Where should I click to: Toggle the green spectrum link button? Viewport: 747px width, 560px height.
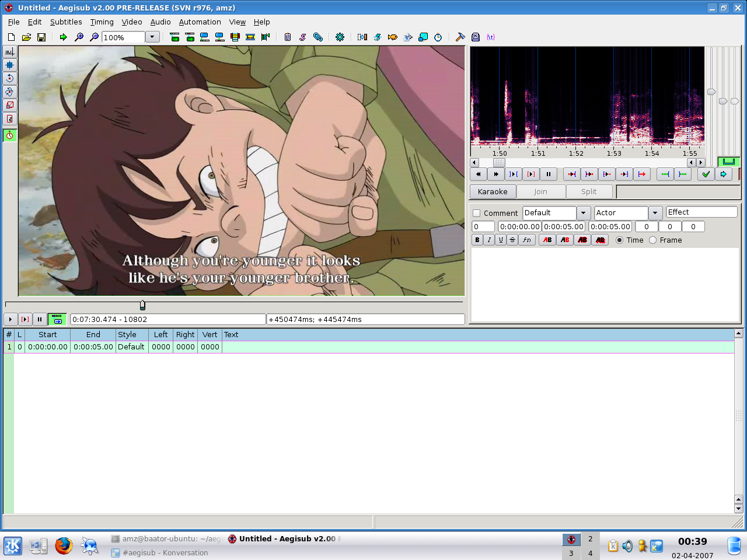(729, 162)
